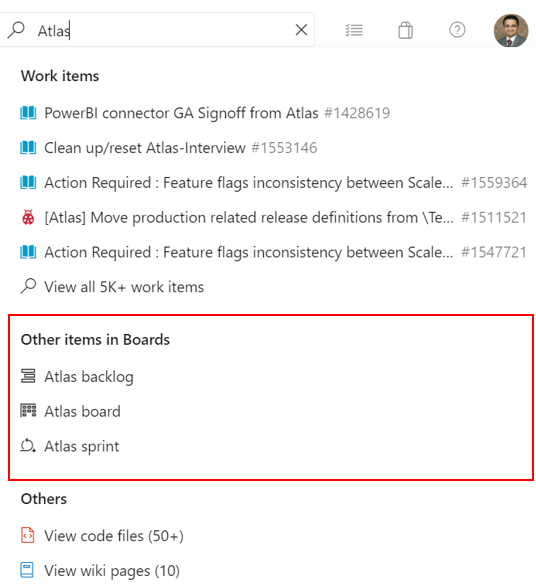Click the search magnifier icon

pyautogui.click(x=16, y=30)
